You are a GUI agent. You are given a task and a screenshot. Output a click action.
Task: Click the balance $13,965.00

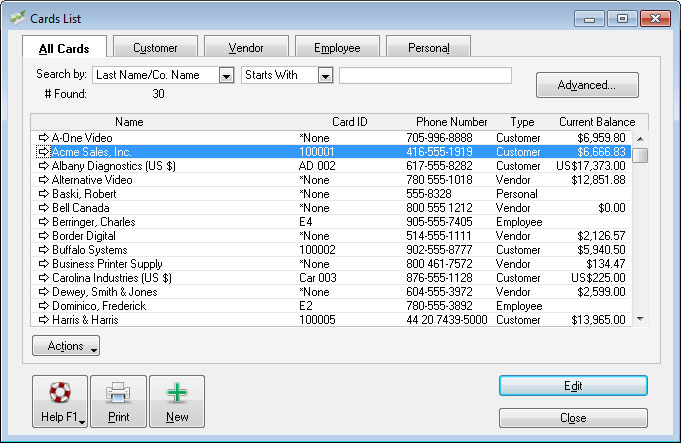(x=598, y=320)
